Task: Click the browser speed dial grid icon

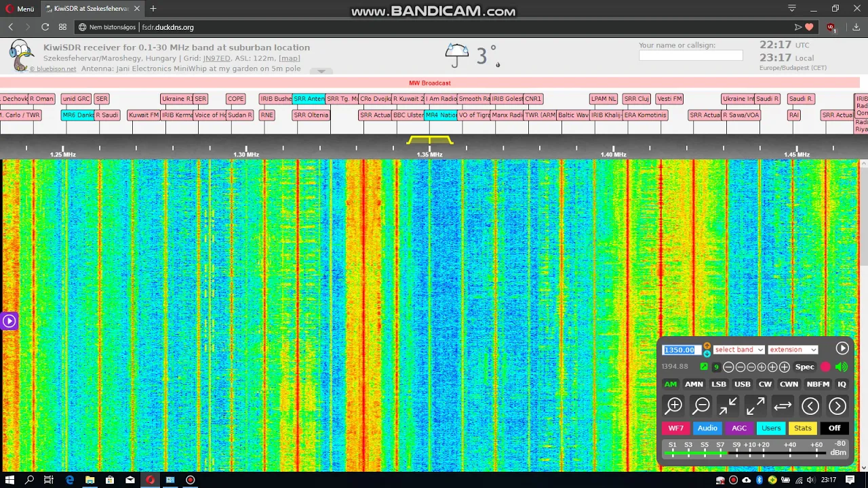Action: 62,27
